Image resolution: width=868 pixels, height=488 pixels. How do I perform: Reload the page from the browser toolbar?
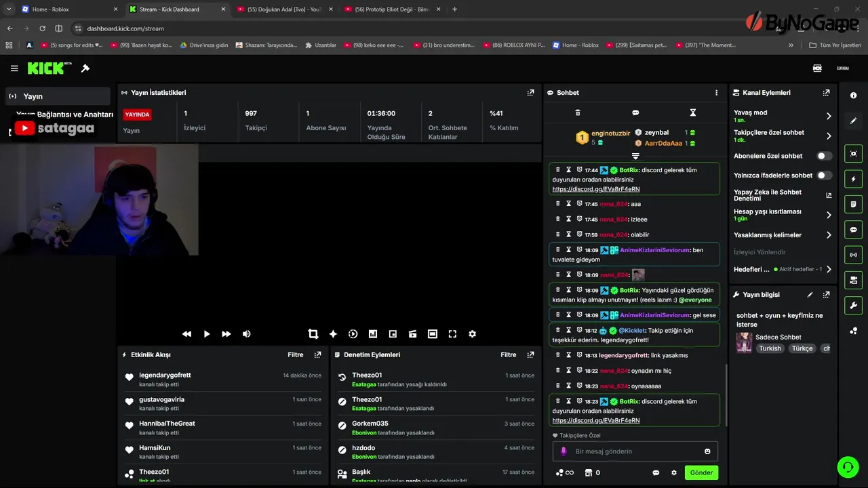pyautogui.click(x=42, y=28)
